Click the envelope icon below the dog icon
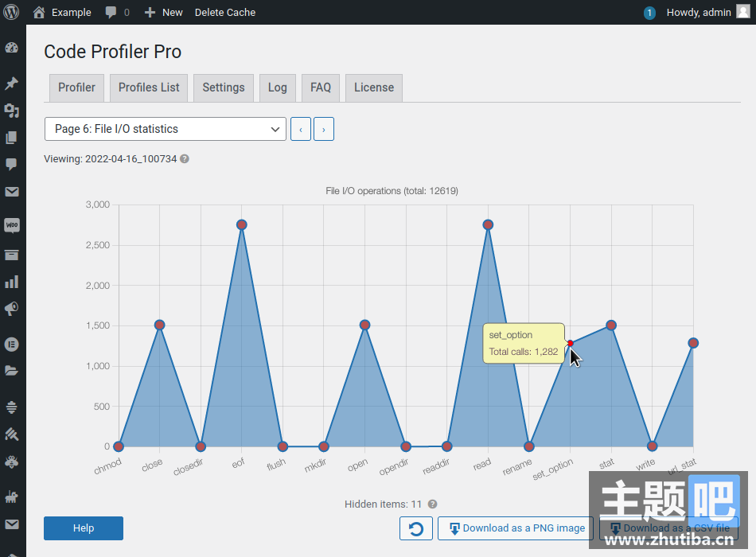756x557 pixels. (x=12, y=524)
